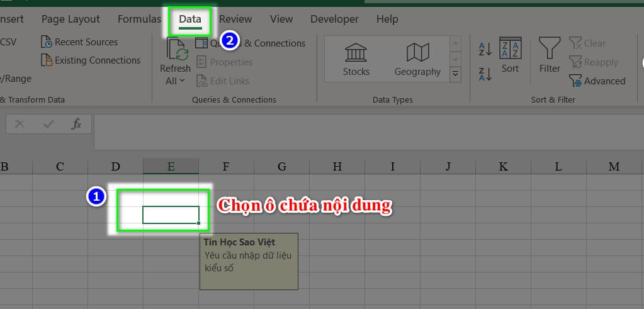This screenshot has width=644, height=309.
Task: Open the Help tab
Action: point(387,20)
